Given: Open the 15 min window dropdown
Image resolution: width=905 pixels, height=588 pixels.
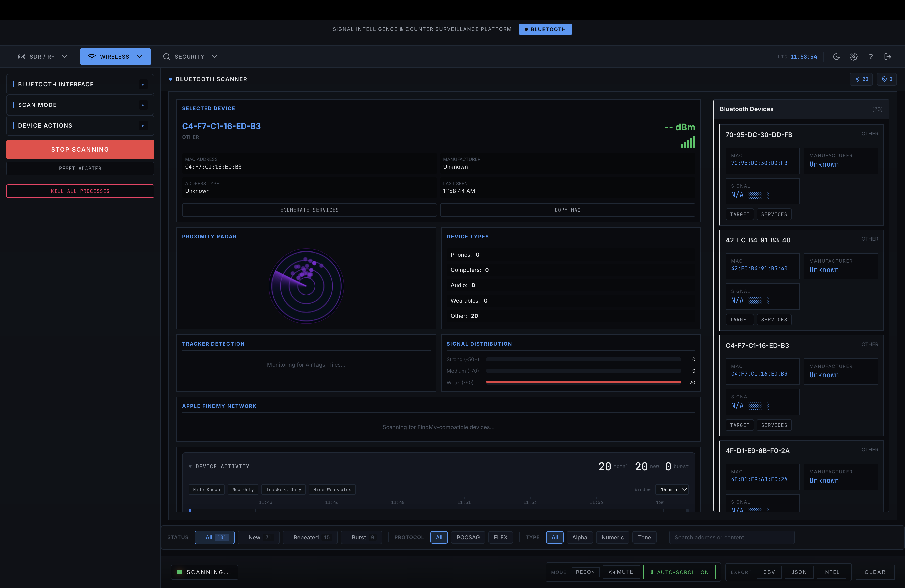Looking at the screenshot, I should 672,489.
